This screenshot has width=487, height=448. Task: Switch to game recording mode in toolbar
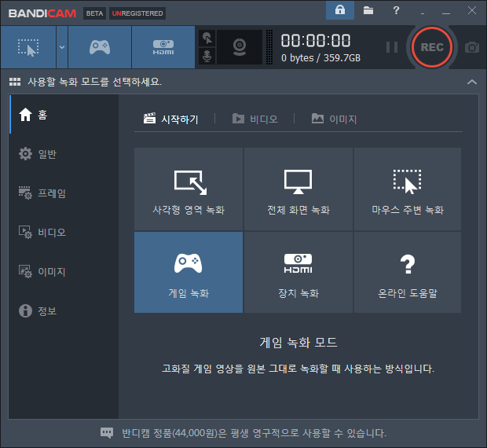100,47
